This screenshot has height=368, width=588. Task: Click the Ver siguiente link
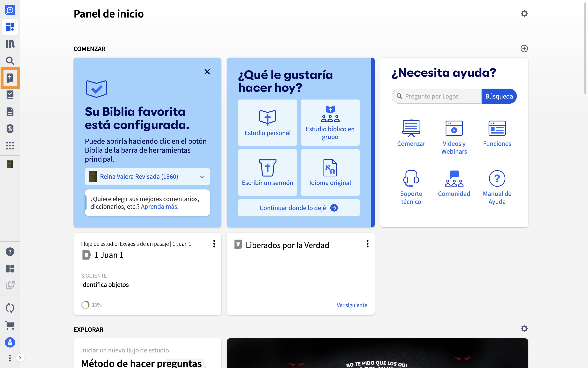point(352,305)
